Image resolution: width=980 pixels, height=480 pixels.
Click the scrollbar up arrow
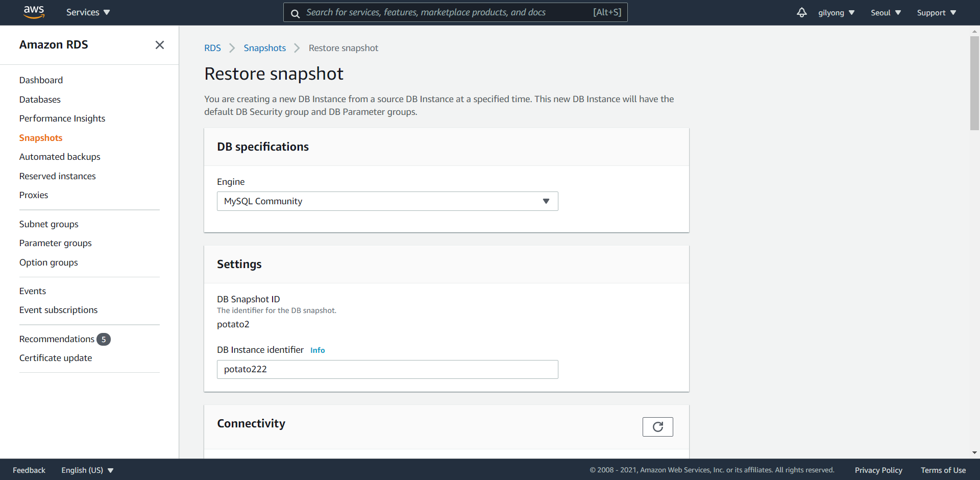[x=974, y=31]
